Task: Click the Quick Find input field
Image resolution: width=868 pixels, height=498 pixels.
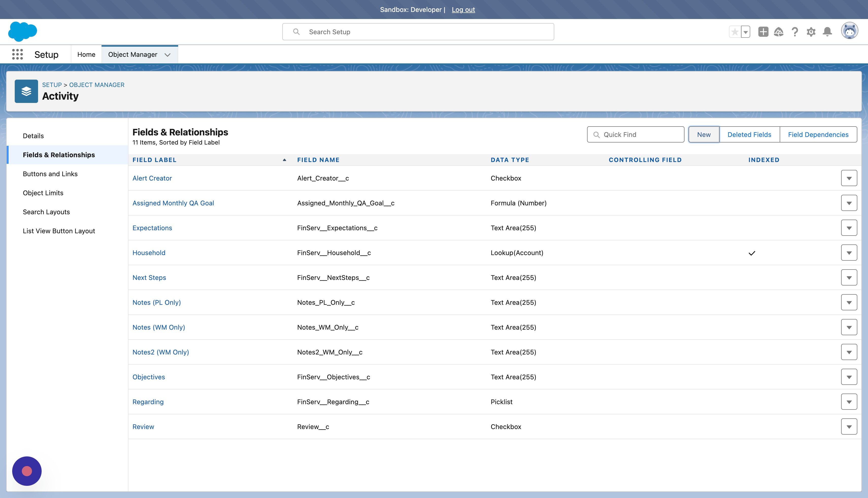Action: tap(635, 134)
